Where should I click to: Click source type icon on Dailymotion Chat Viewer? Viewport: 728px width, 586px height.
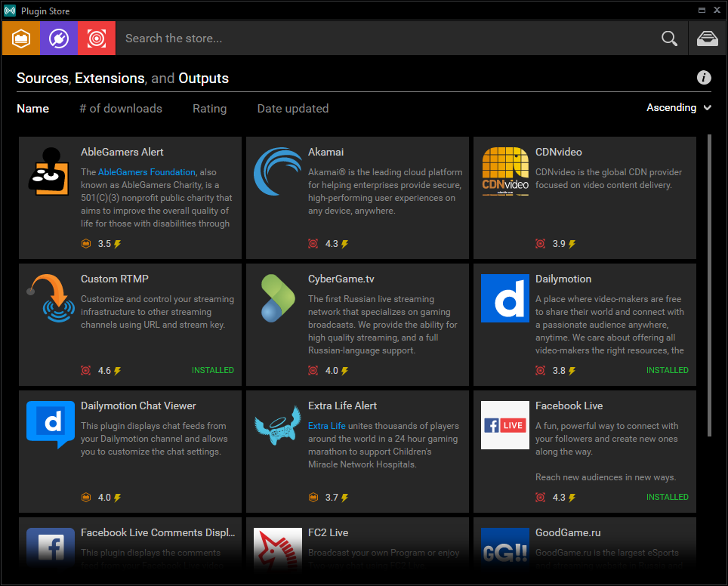point(86,497)
